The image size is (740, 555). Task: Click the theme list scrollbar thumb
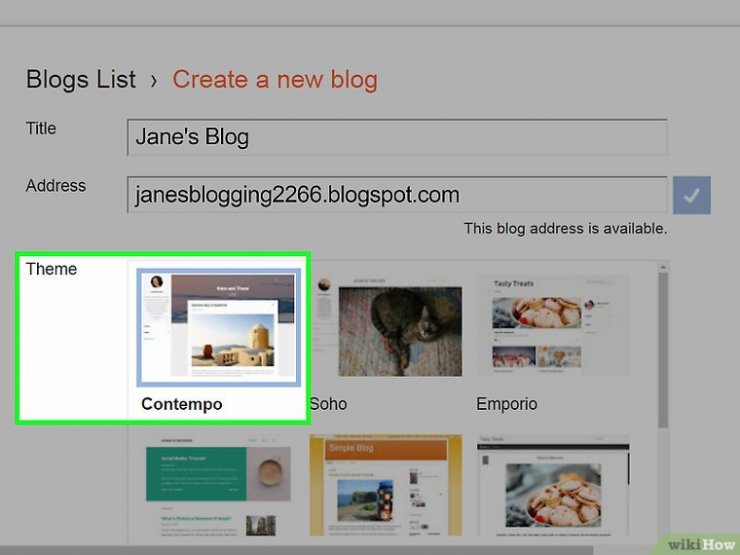click(663, 350)
